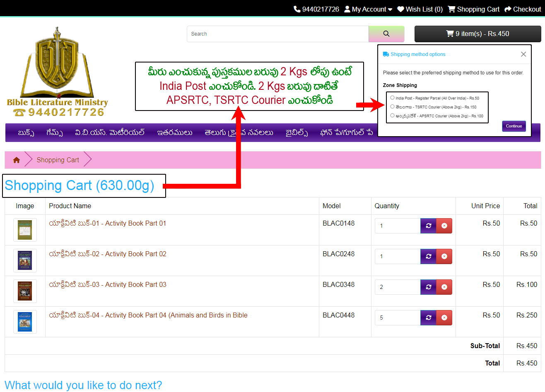Open the తెలుగు క్రైస్తవ నవలలు menu
This screenshot has width=545, height=392.
239,132
